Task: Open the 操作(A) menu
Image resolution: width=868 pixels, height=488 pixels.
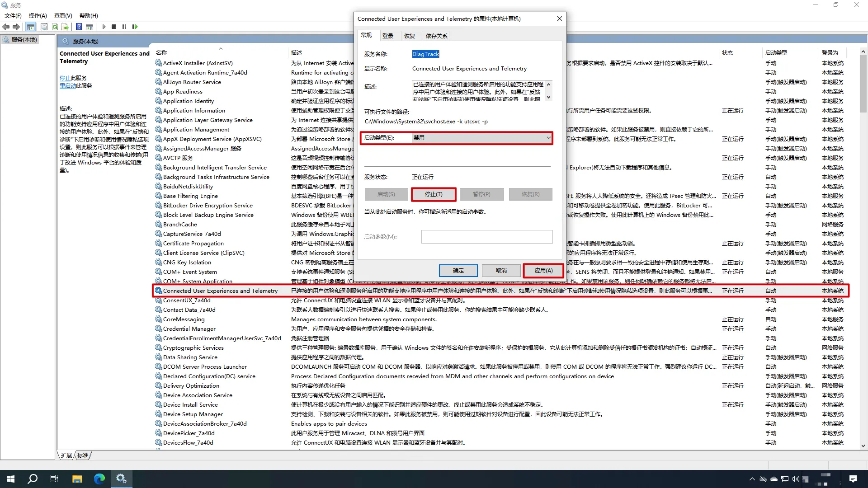Action: [38, 15]
